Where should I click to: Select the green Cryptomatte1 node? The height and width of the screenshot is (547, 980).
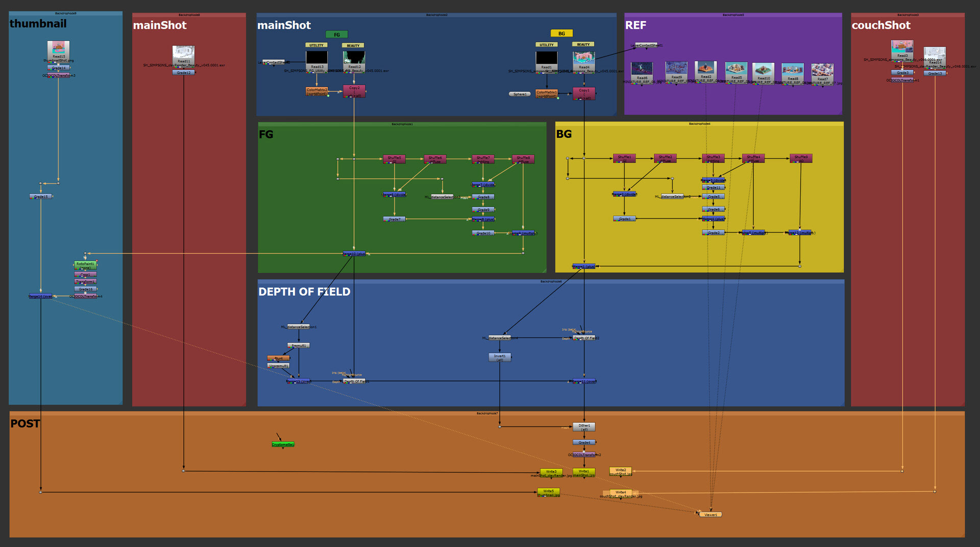(x=283, y=444)
